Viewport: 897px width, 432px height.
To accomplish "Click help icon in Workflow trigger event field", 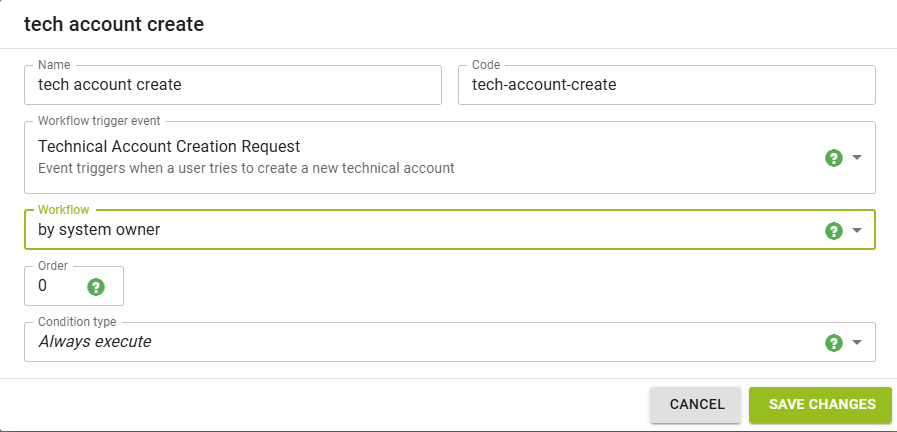I will tap(833, 158).
